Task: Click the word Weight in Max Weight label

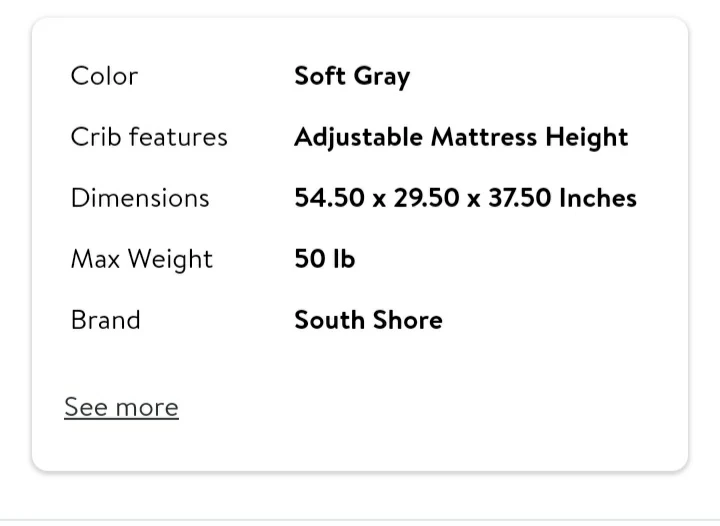Action: tap(172, 259)
